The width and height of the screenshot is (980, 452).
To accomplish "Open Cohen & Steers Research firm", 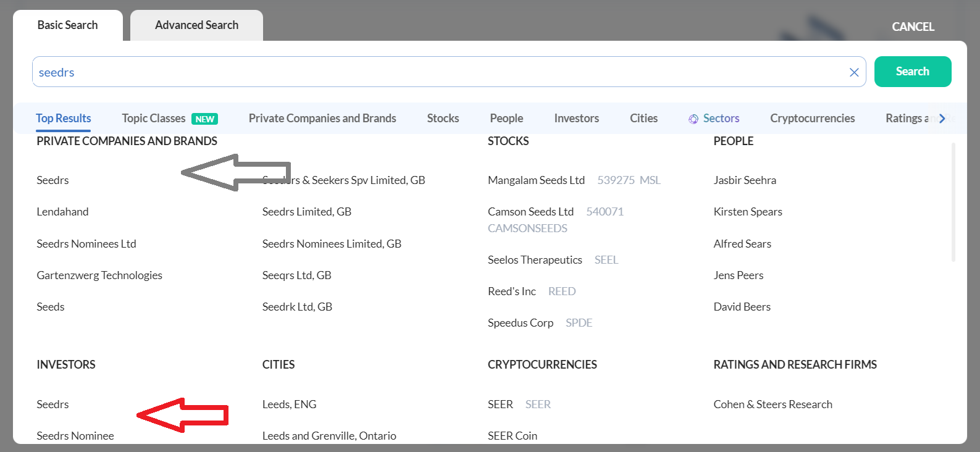I will 773,404.
